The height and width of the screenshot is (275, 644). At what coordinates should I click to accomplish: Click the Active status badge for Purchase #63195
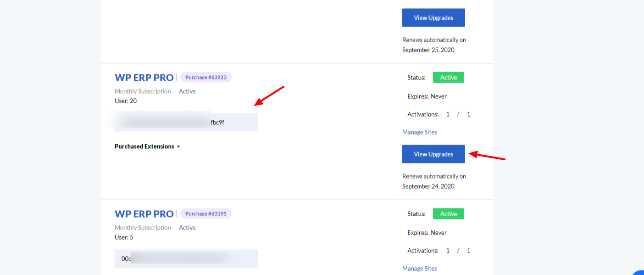(448, 213)
